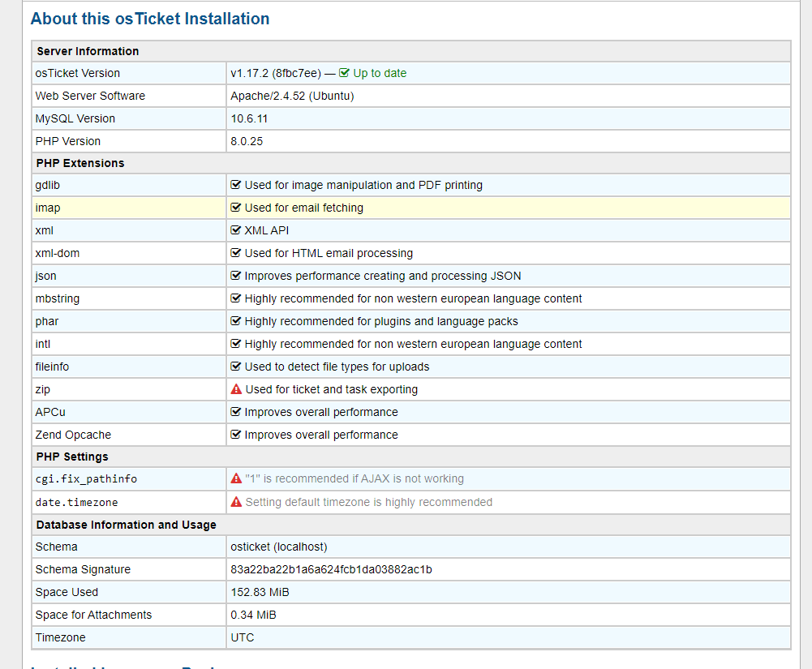Click the Up to date status link
The image size is (812, 669).
click(x=379, y=73)
